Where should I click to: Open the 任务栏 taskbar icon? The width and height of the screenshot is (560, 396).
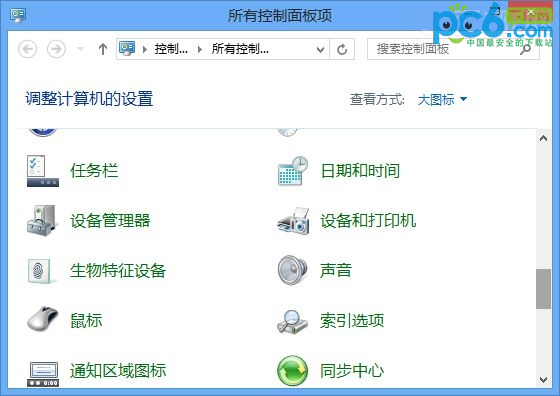tap(42, 171)
